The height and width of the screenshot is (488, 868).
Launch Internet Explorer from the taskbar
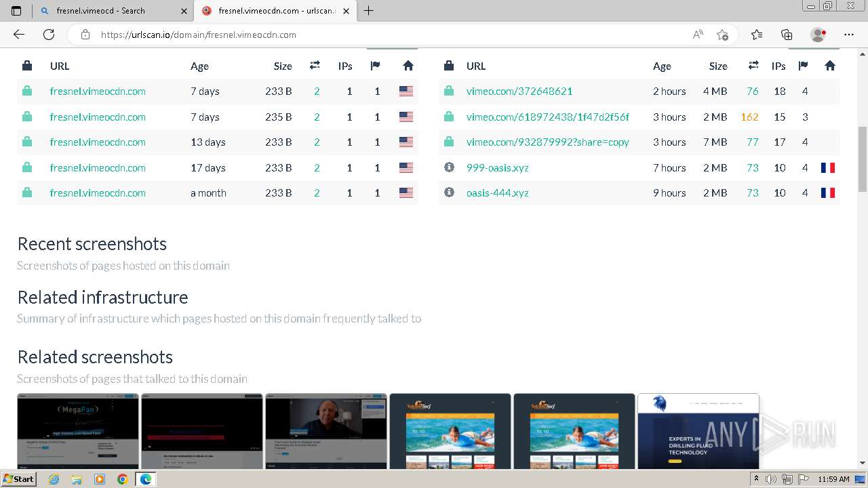[x=54, y=479]
